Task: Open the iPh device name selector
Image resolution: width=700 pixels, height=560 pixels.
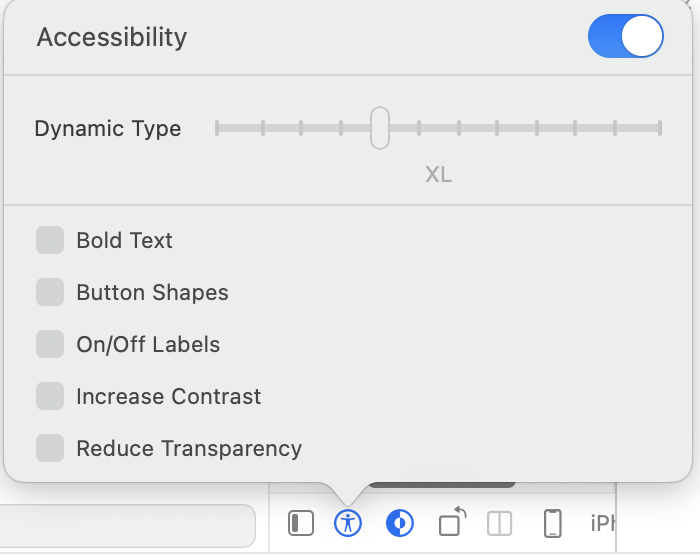Action: tap(603, 523)
